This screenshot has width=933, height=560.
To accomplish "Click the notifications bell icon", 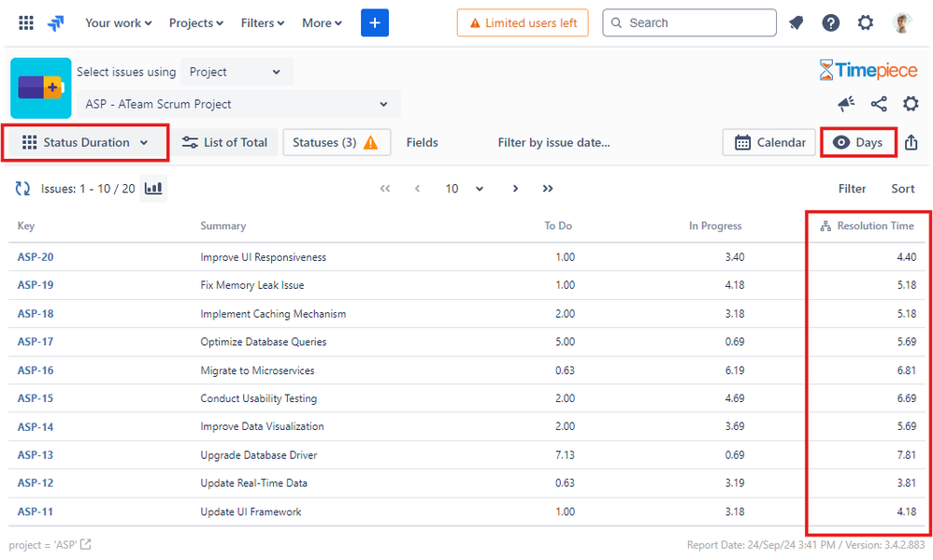I will click(796, 22).
